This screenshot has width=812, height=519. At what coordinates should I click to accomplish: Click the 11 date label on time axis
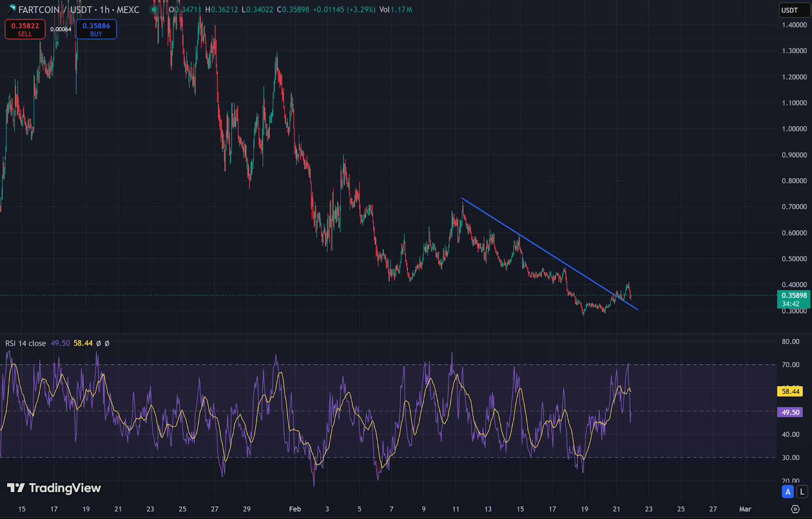(x=456, y=509)
